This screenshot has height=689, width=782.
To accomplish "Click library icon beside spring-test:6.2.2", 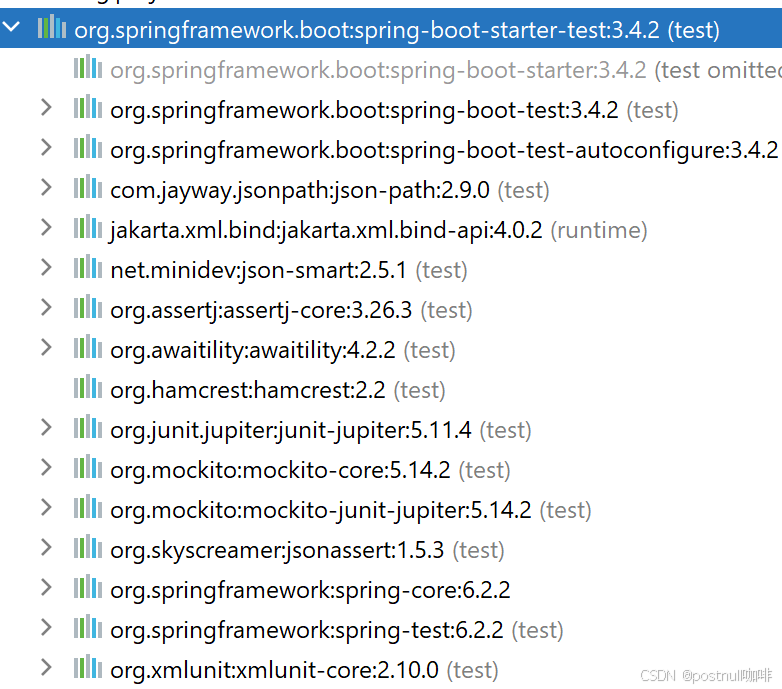I will 88,627.
